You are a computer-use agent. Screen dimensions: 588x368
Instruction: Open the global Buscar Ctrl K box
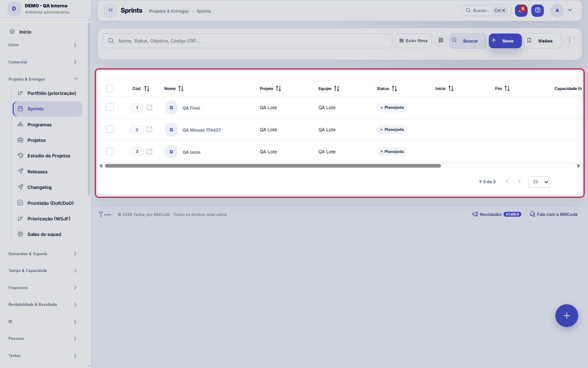pyautogui.click(x=486, y=10)
